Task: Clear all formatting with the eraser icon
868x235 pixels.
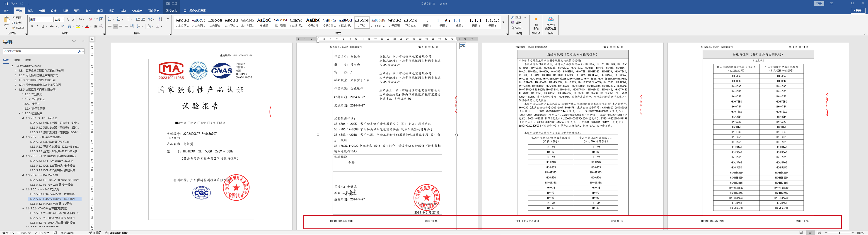Action: [90, 19]
